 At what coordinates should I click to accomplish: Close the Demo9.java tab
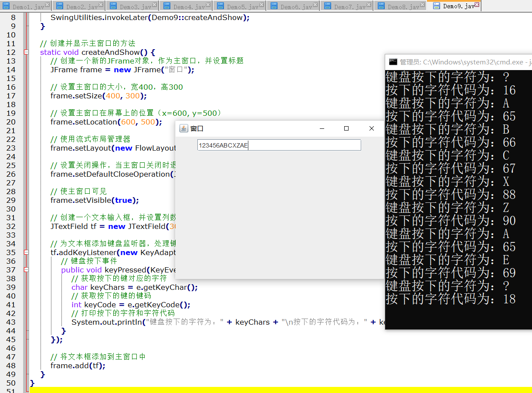coord(477,4)
